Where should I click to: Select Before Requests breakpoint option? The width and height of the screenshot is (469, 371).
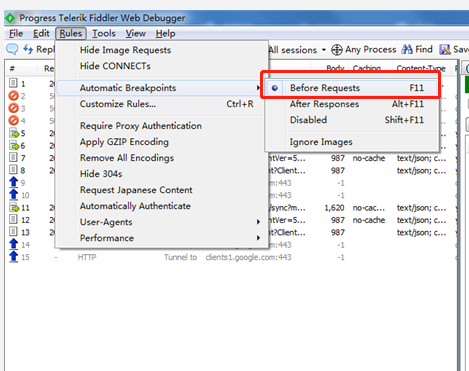tap(352, 88)
